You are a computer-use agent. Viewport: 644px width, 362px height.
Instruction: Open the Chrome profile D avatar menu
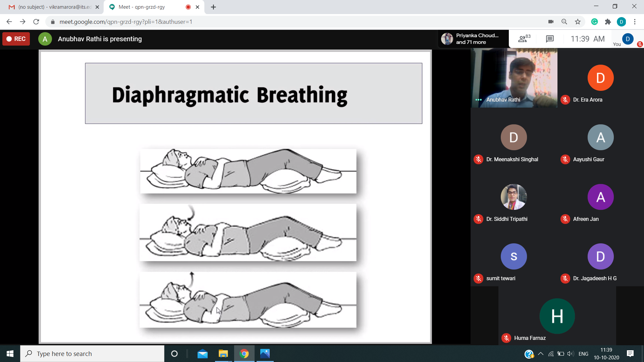click(x=621, y=22)
